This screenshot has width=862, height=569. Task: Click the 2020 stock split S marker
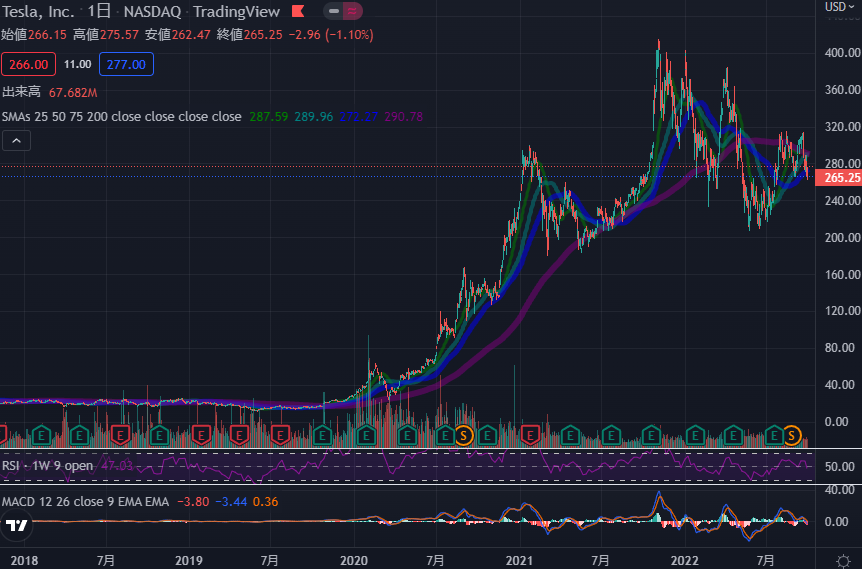click(463, 436)
